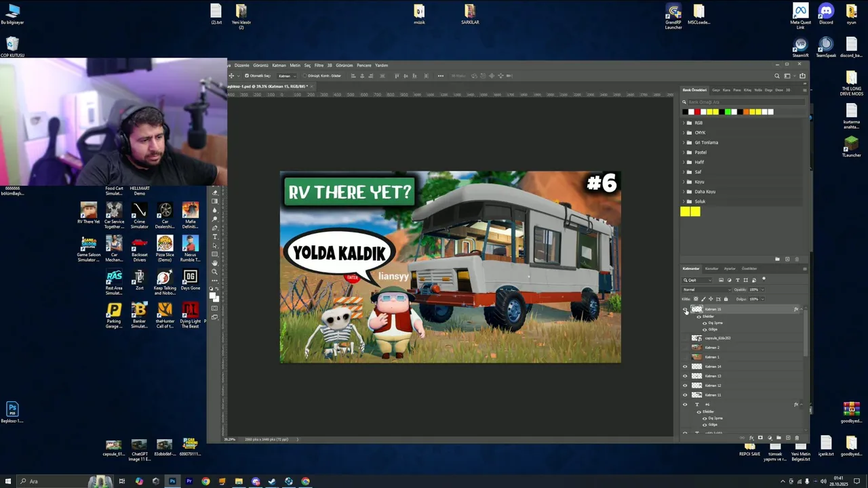Create a new adjustment layer
This screenshot has width=868, height=488.
coord(770,438)
